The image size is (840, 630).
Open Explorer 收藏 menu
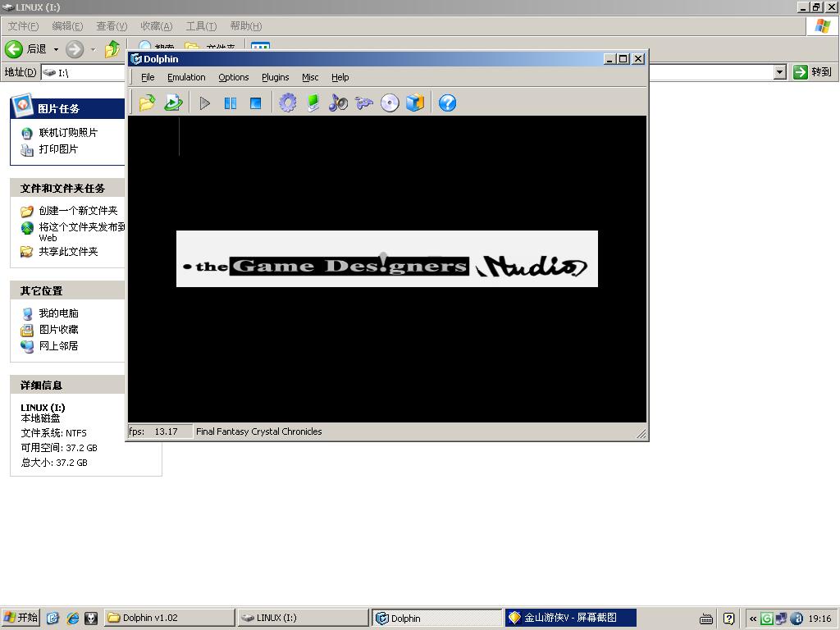[157, 25]
